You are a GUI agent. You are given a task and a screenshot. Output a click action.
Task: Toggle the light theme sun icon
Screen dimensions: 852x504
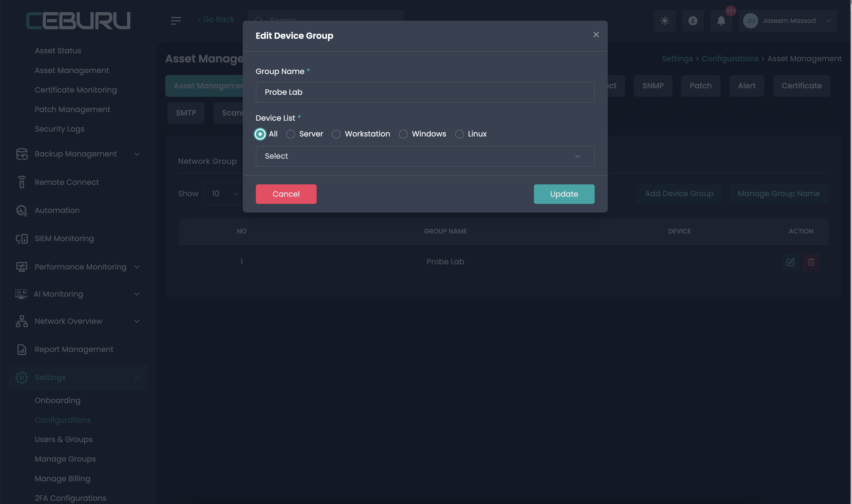tap(665, 21)
